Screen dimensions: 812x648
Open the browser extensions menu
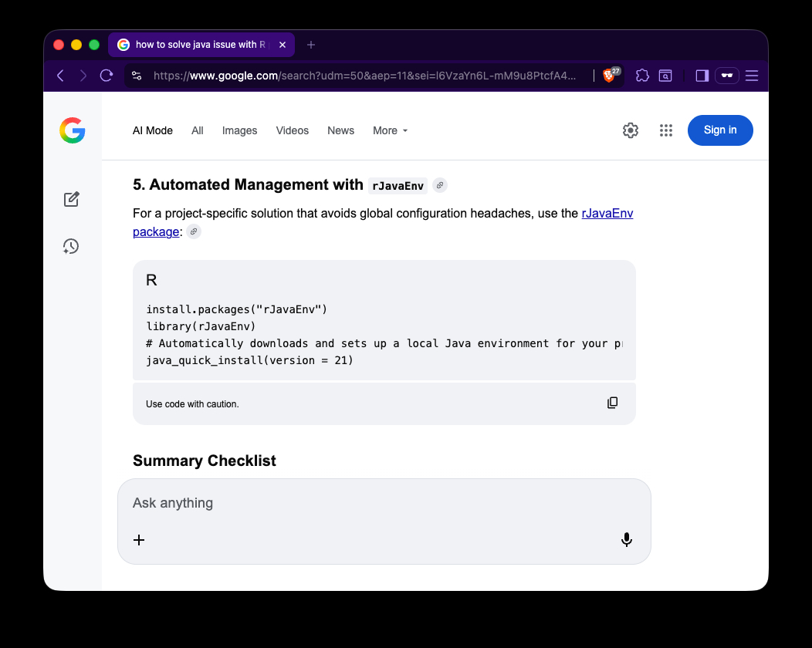coord(641,76)
